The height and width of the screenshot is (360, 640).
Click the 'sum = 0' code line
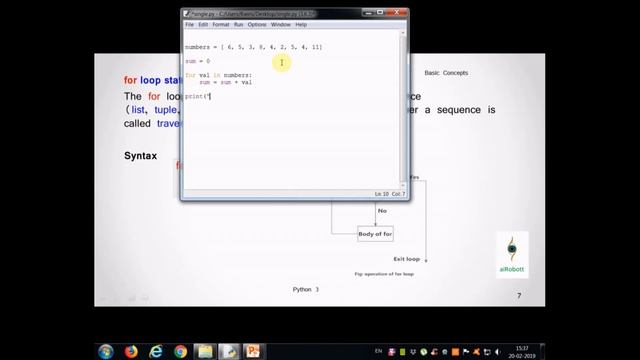coord(198,61)
